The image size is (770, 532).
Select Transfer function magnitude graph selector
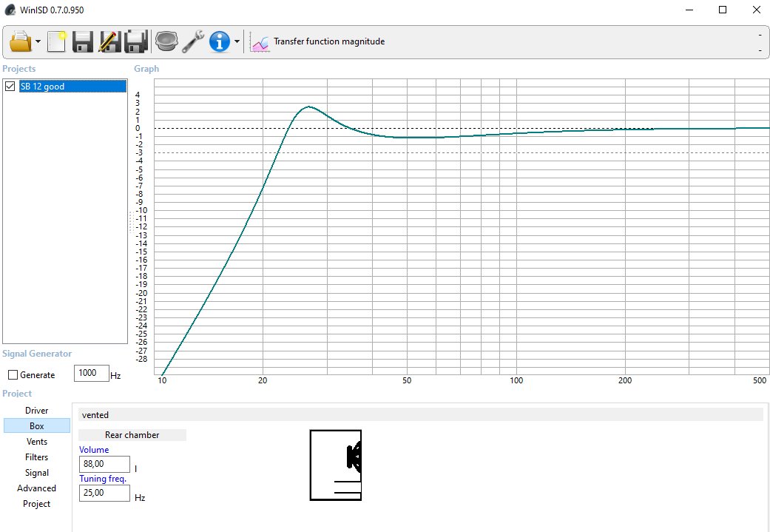(x=329, y=41)
